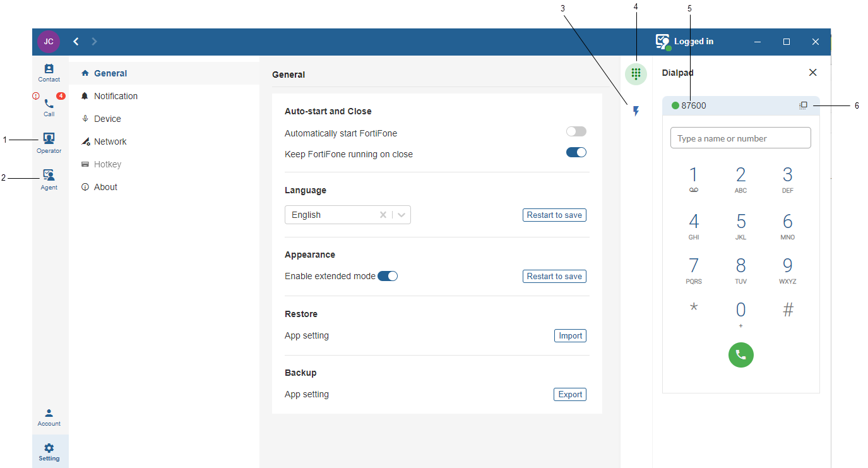Open the Account panel

[x=49, y=417]
